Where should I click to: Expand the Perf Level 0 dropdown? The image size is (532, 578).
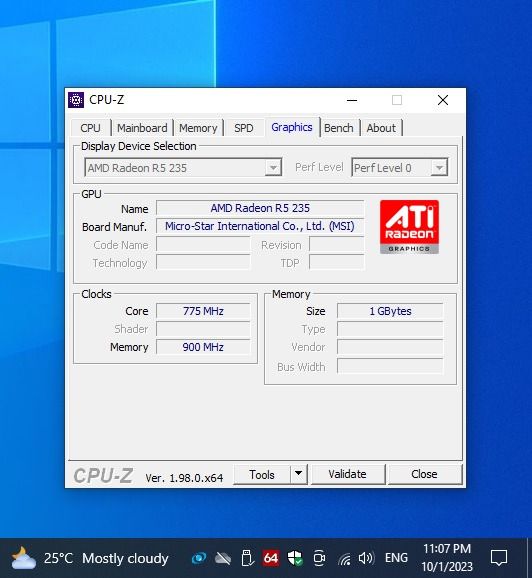tap(439, 168)
